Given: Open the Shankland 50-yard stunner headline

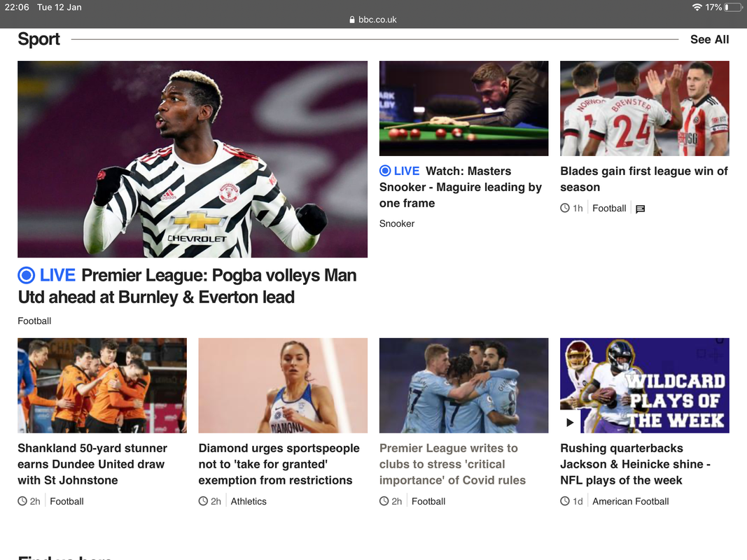Looking at the screenshot, I should [x=92, y=464].
